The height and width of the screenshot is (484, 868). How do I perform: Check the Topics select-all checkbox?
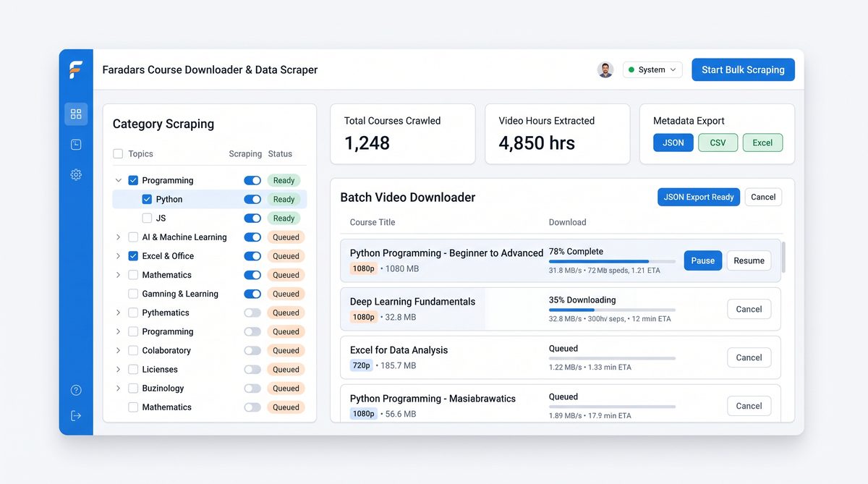click(x=118, y=153)
